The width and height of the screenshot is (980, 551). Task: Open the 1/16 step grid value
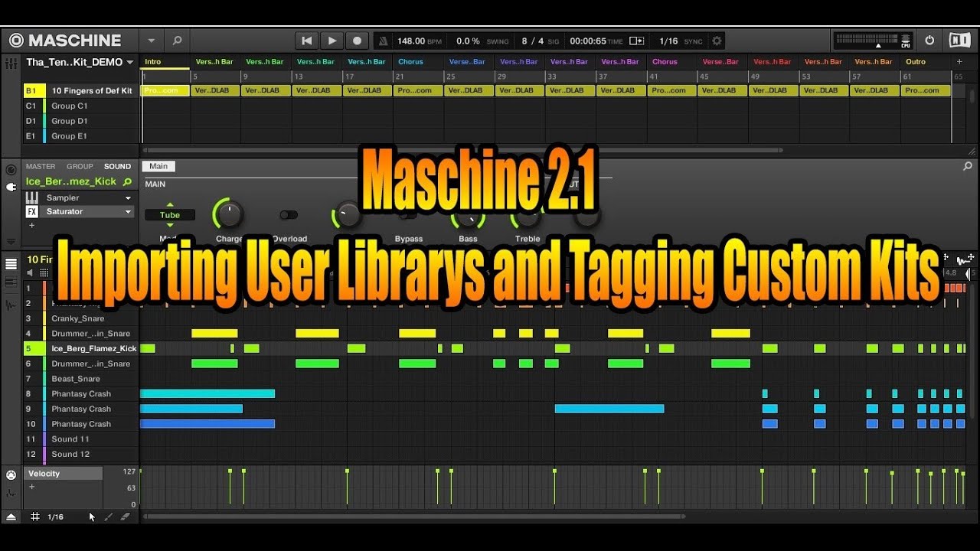pos(56,517)
